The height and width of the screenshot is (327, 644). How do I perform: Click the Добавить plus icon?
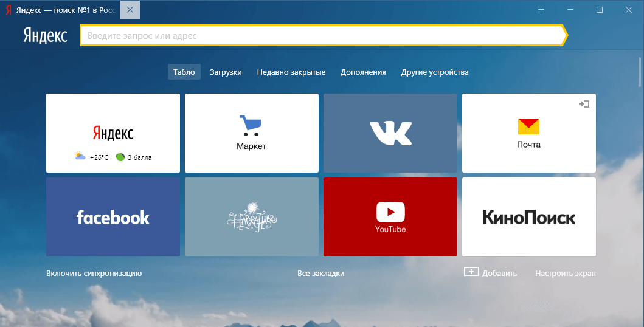[x=471, y=272]
